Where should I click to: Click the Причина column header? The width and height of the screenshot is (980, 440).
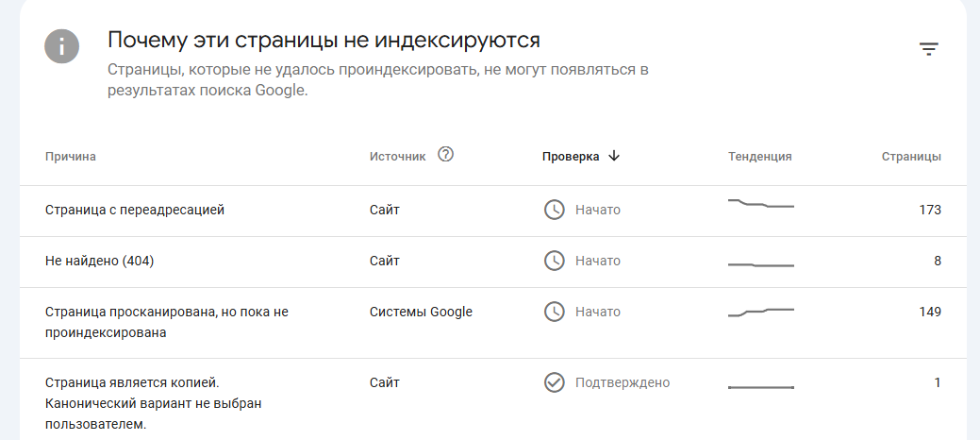tap(71, 157)
